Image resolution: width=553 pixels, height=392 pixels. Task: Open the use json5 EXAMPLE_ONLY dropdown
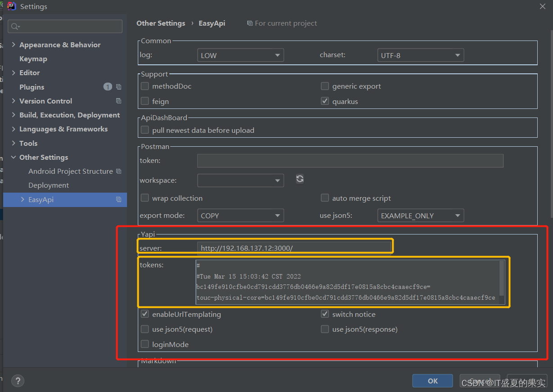(421, 216)
